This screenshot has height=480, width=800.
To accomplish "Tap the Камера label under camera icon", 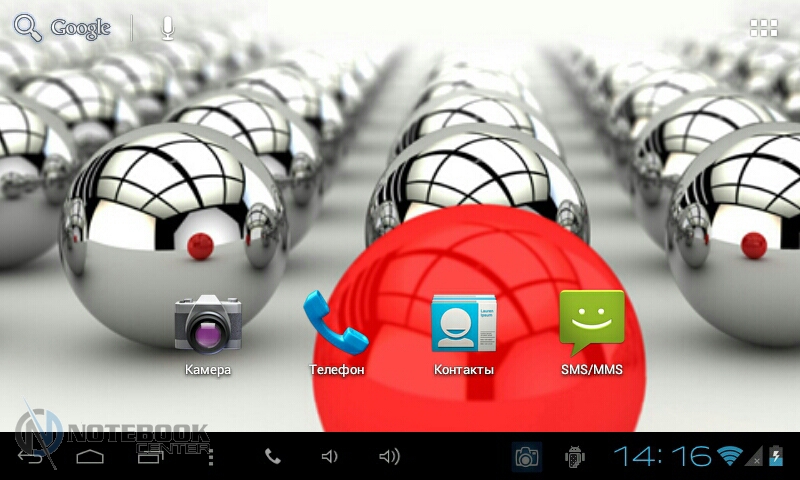I will (x=208, y=370).
